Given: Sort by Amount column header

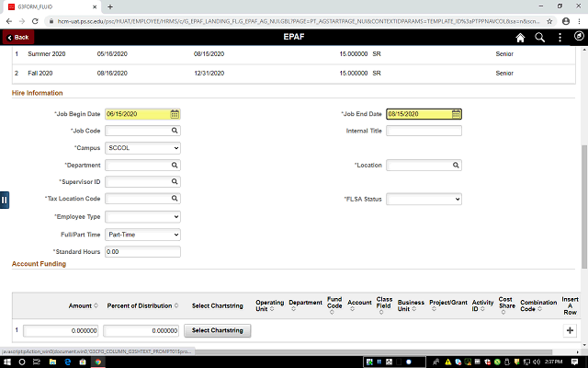Looking at the screenshot, I should point(84,305).
